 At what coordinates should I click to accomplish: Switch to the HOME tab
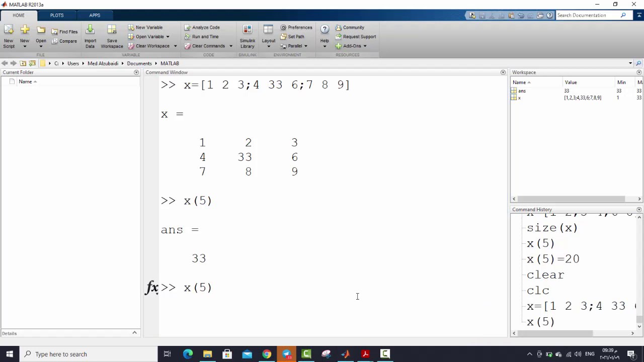coord(19,15)
